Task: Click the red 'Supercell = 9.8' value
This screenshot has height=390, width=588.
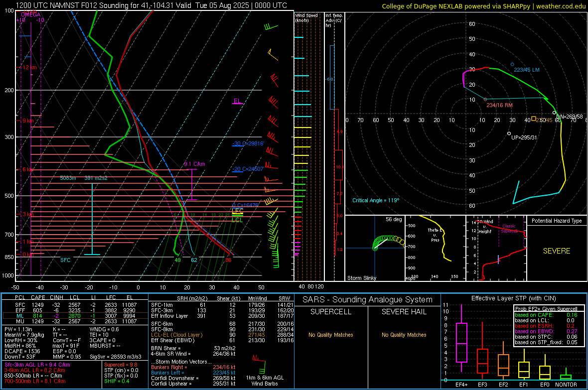Action: 121,365
